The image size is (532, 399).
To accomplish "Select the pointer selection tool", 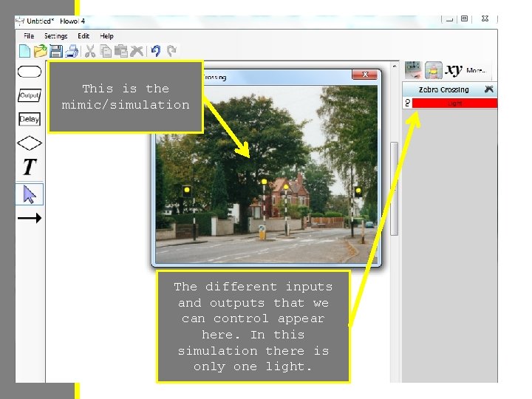I will click(29, 194).
